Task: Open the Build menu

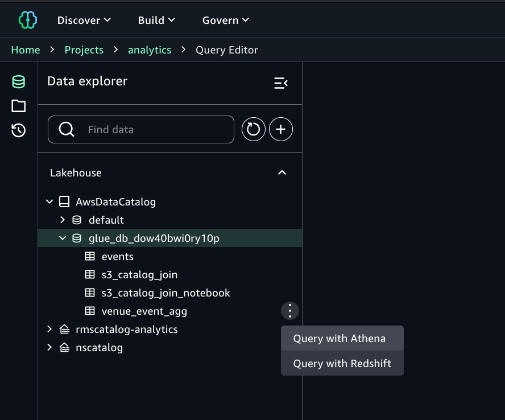Action: click(x=156, y=20)
